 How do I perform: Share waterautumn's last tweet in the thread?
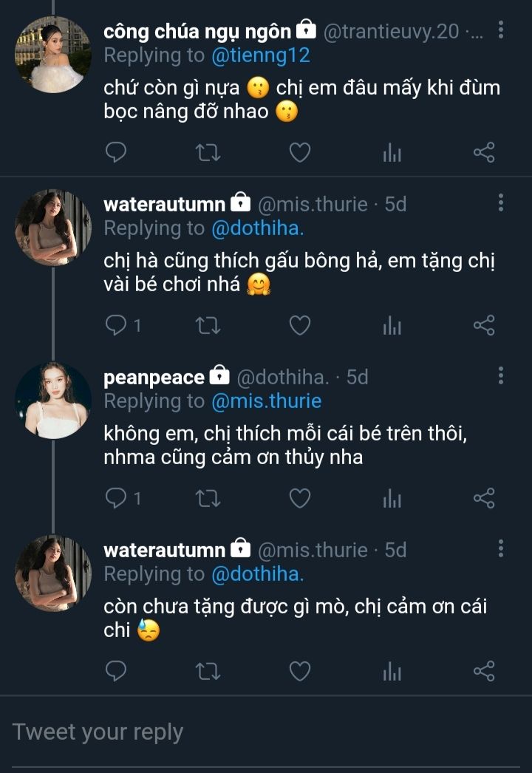pos(483,671)
